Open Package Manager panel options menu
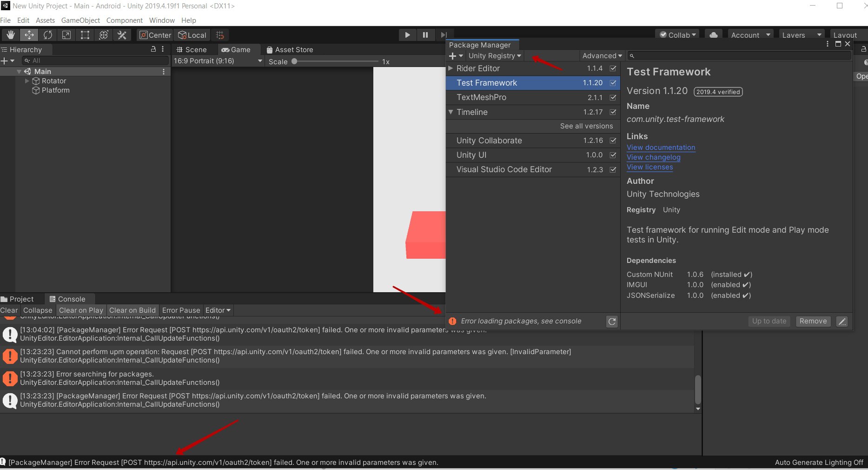Viewport: 868px width, 470px height. [x=828, y=44]
